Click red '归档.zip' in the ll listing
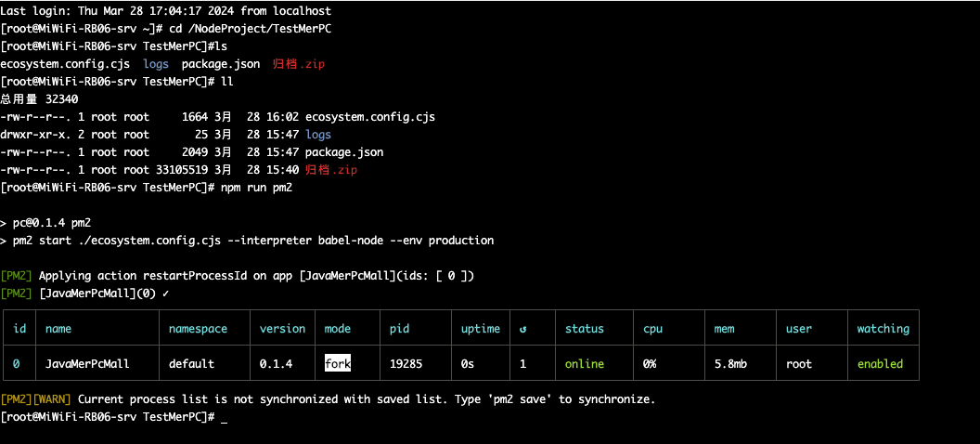This screenshot has width=980, height=444. click(331, 170)
